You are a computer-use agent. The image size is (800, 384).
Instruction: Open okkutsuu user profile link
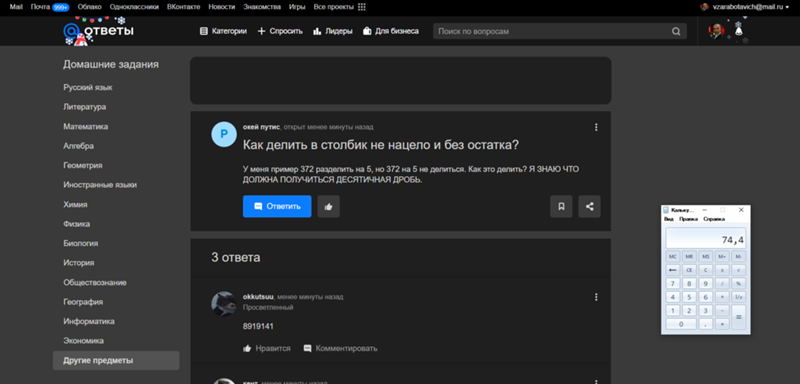pyautogui.click(x=259, y=297)
